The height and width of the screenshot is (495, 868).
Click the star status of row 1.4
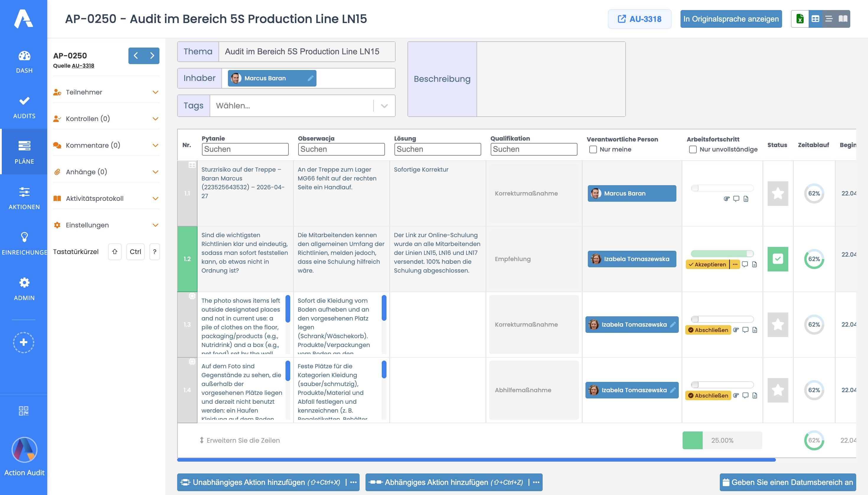click(x=778, y=390)
